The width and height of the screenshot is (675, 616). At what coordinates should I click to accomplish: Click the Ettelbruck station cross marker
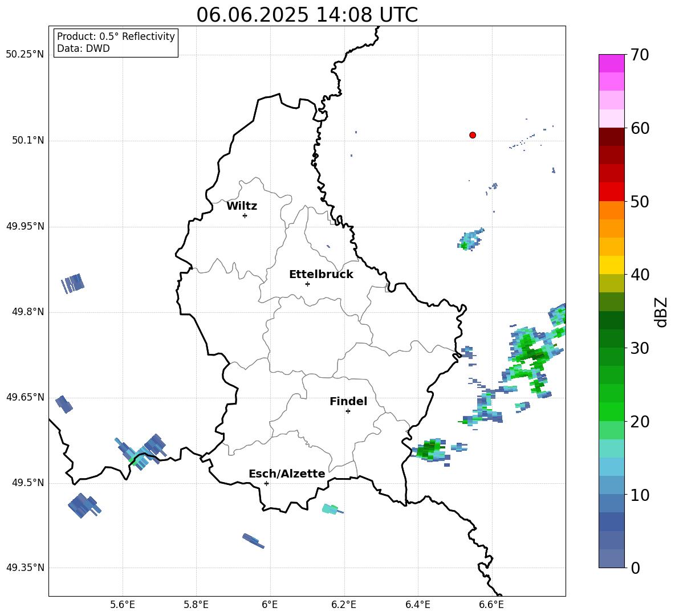click(x=307, y=284)
